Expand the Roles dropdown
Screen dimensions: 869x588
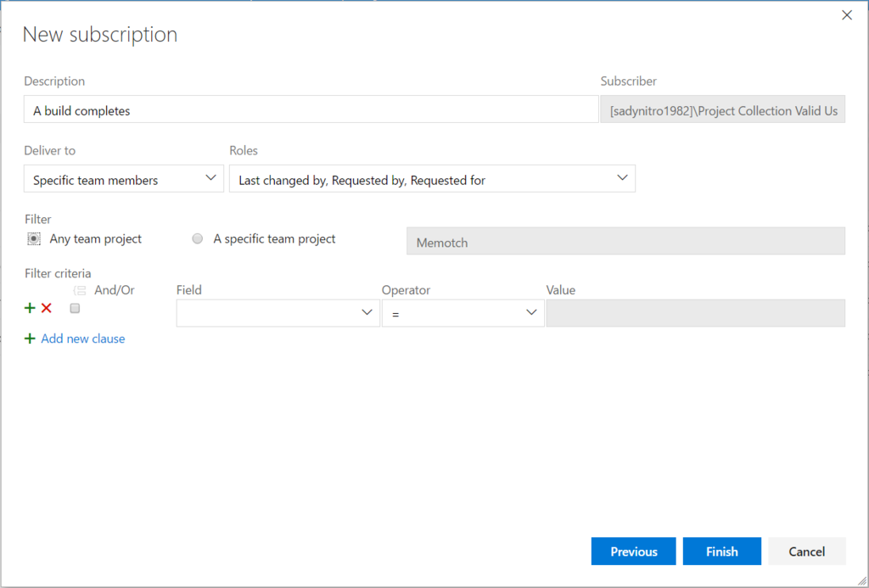pyautogui.click(x=432, y=179)
